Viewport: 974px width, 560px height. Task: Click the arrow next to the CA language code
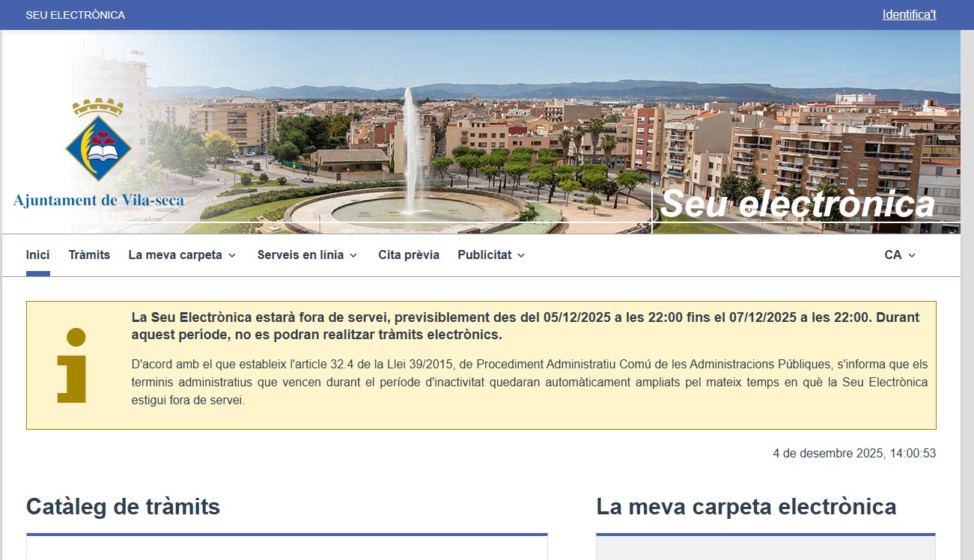click(912, 255)
